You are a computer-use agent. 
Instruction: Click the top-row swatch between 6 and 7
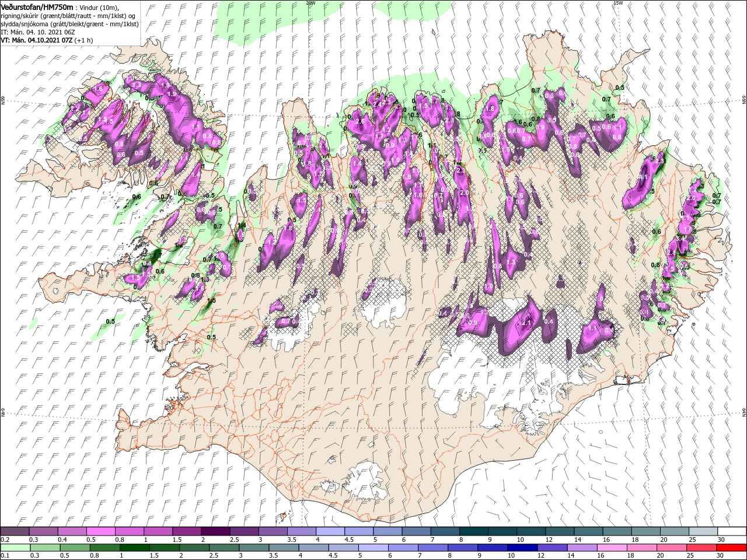pyautogui.click(x=416, y=531)
